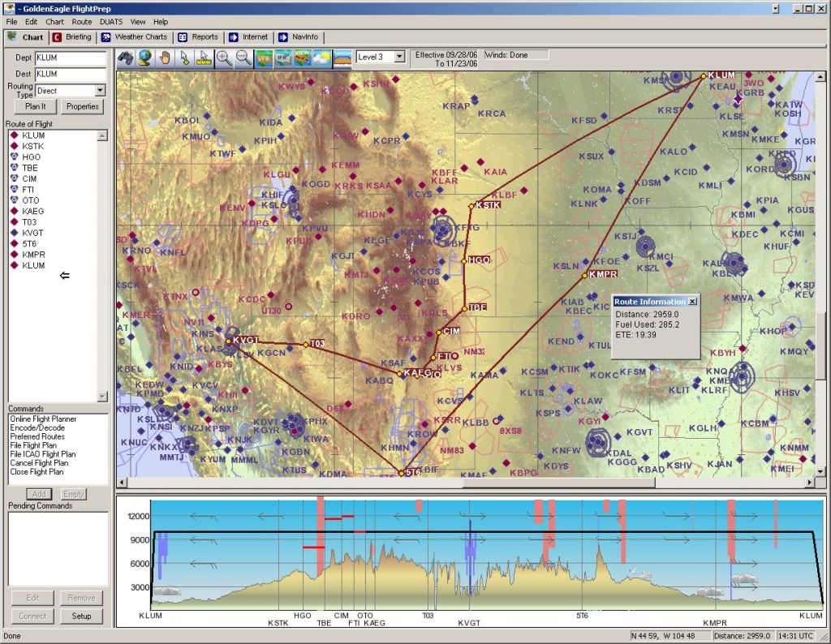Click the Remove button

82,598
